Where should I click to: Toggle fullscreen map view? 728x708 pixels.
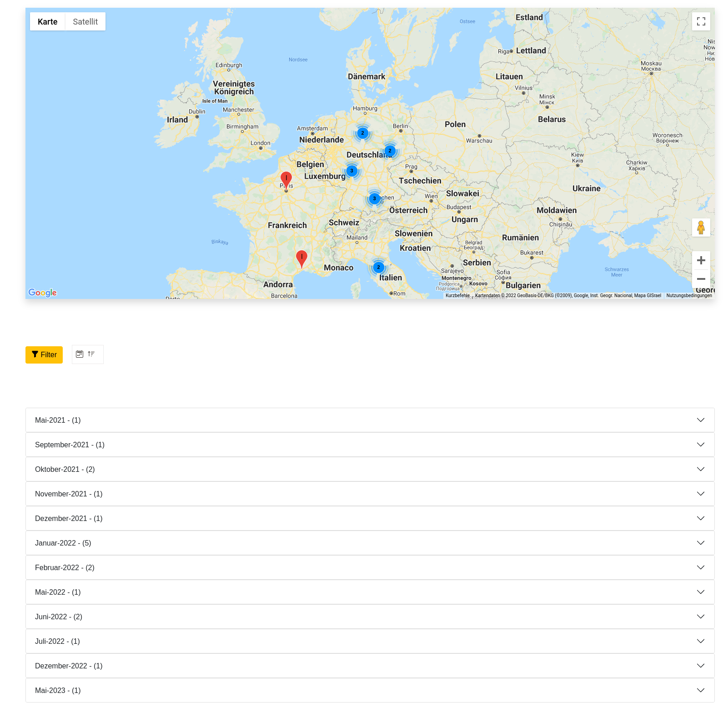click(x=701, y=21)
